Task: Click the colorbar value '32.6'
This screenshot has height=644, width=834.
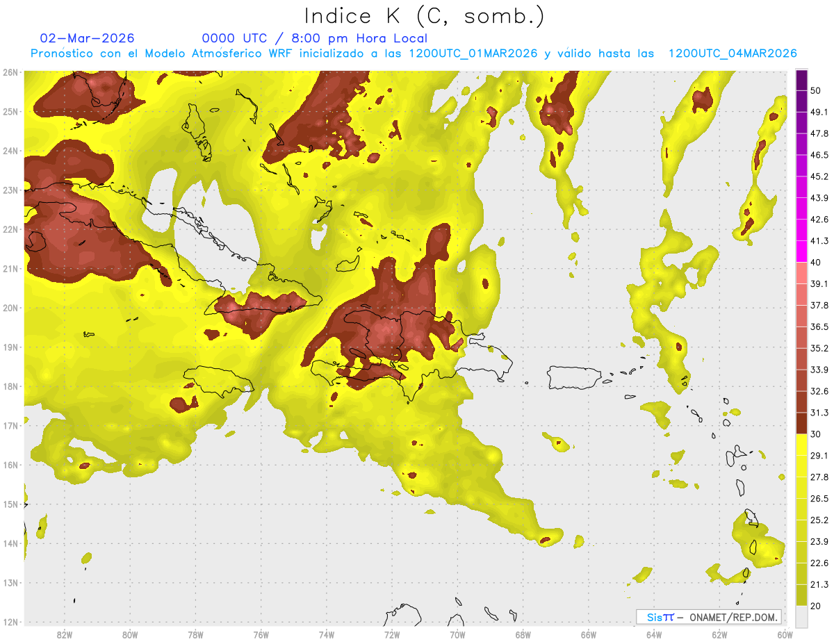Action: 819,391
